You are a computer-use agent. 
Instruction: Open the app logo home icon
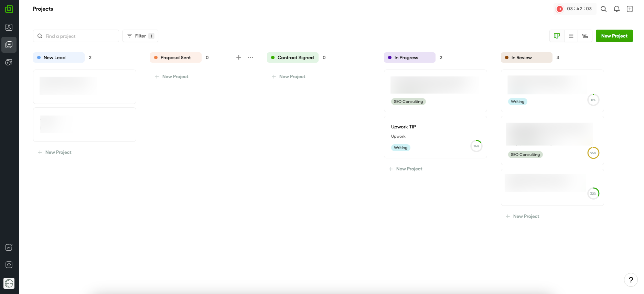click(x=9, y=9)
